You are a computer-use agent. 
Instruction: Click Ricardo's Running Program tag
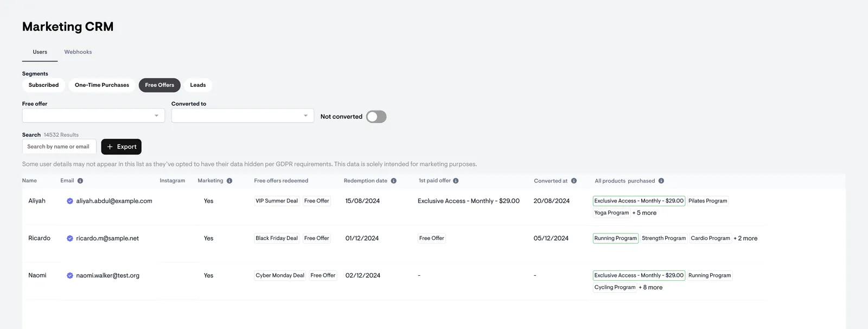616,238
